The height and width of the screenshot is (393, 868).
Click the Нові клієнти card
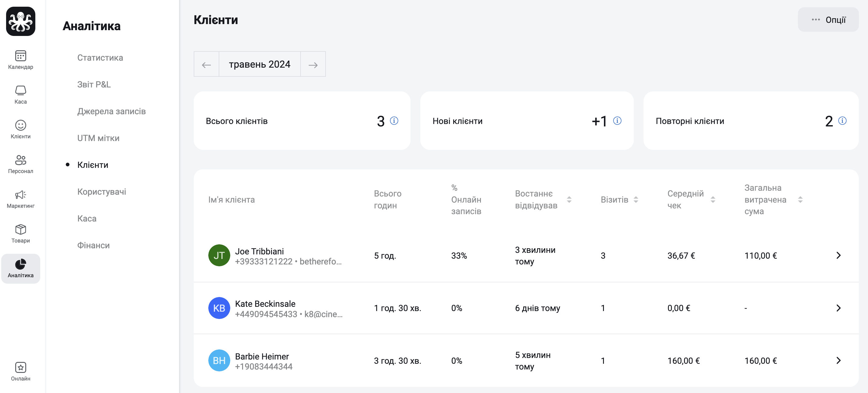pos(527,121)
